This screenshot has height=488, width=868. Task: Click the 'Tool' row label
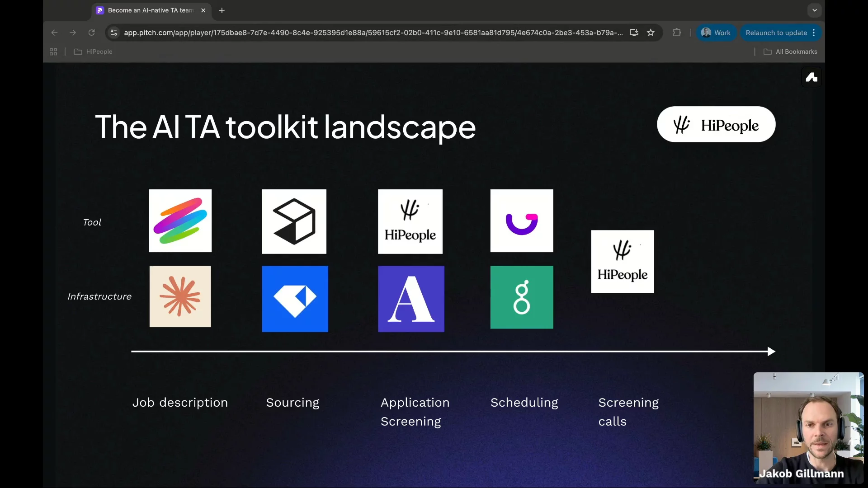pos(92,222)
